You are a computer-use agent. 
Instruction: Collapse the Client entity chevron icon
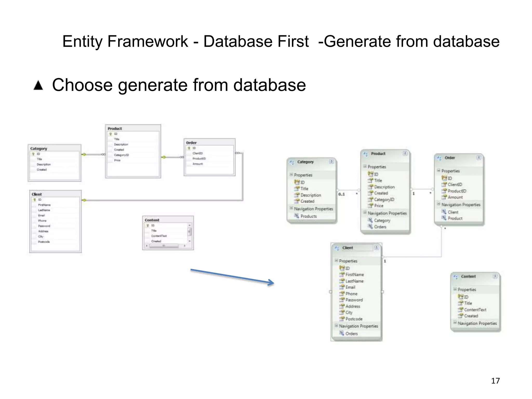376,248
